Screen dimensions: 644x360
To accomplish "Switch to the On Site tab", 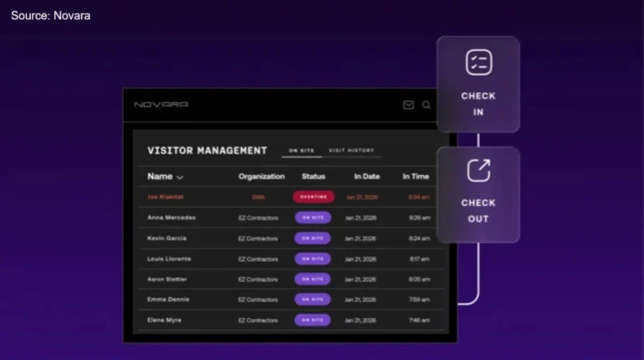I will click(x=301, y=150).
